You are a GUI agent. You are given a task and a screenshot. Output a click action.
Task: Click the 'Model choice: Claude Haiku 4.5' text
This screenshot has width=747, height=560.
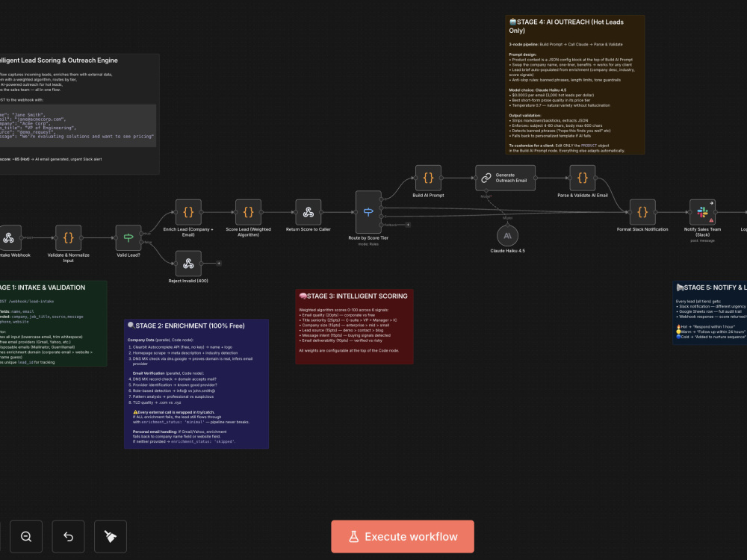537,90
